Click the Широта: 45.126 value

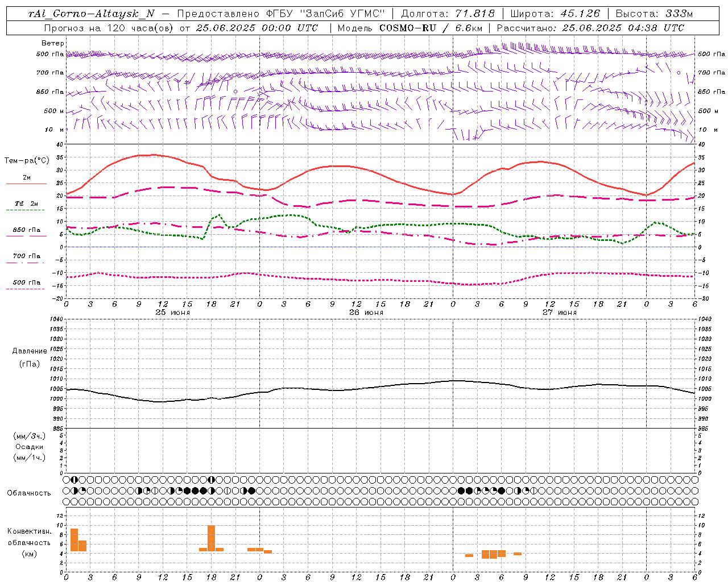pos(555,14)
